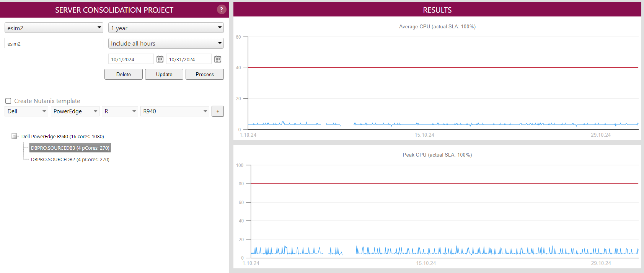644x273 pixels.
Task: Open the start date calendar picker
Action: (x=160, y=59)
